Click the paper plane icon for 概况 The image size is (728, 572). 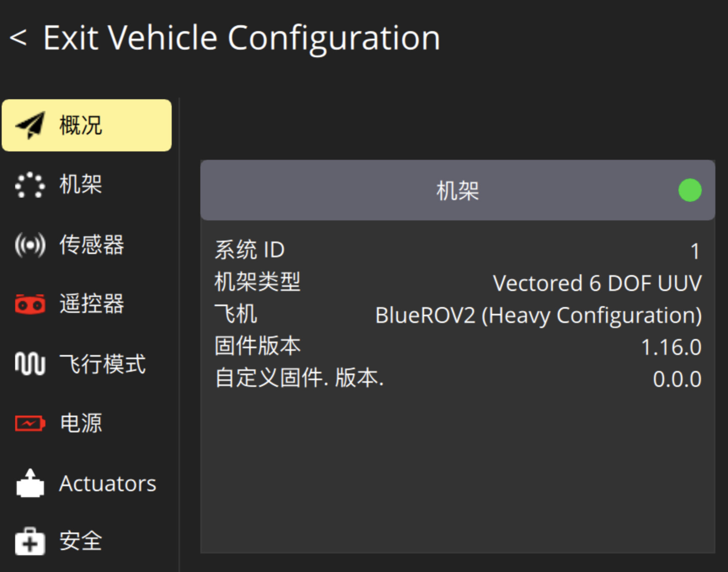[x=30, y=125]
